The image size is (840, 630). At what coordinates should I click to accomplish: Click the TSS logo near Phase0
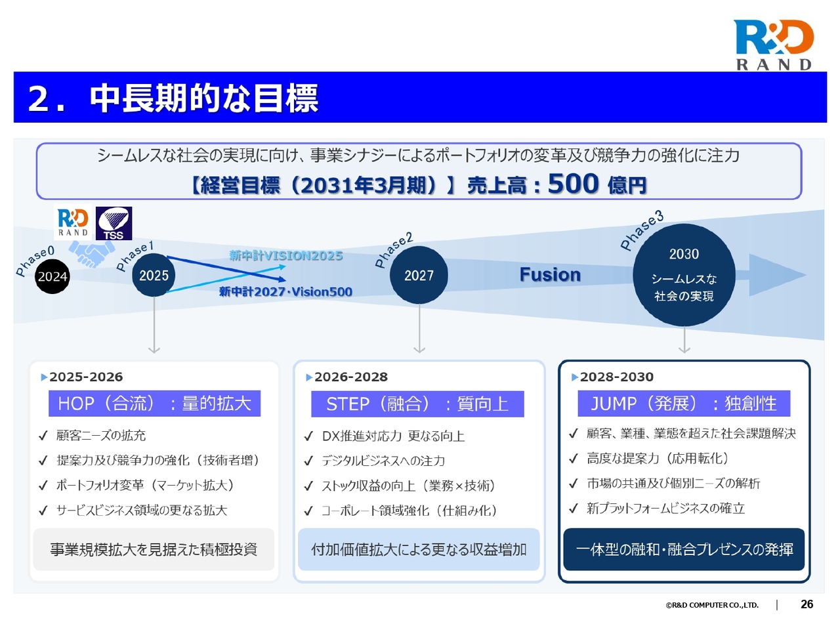click(x=114, y=223)
